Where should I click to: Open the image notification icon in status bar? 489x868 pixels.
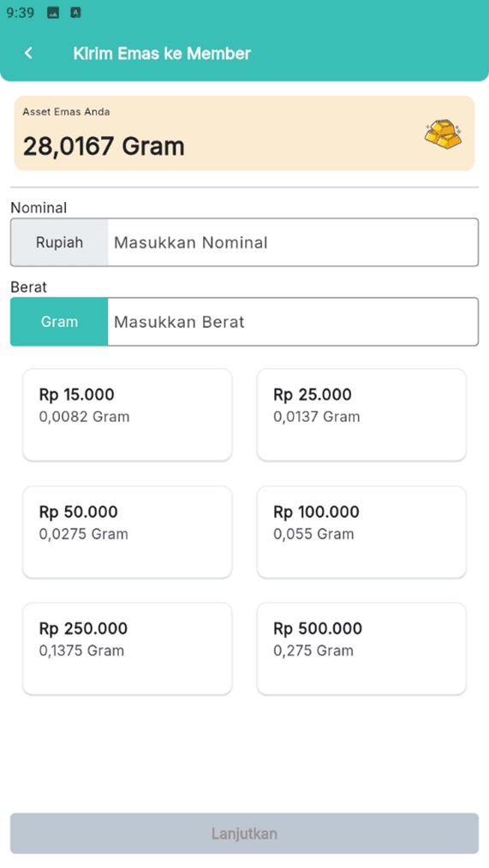tap(53, 13)
